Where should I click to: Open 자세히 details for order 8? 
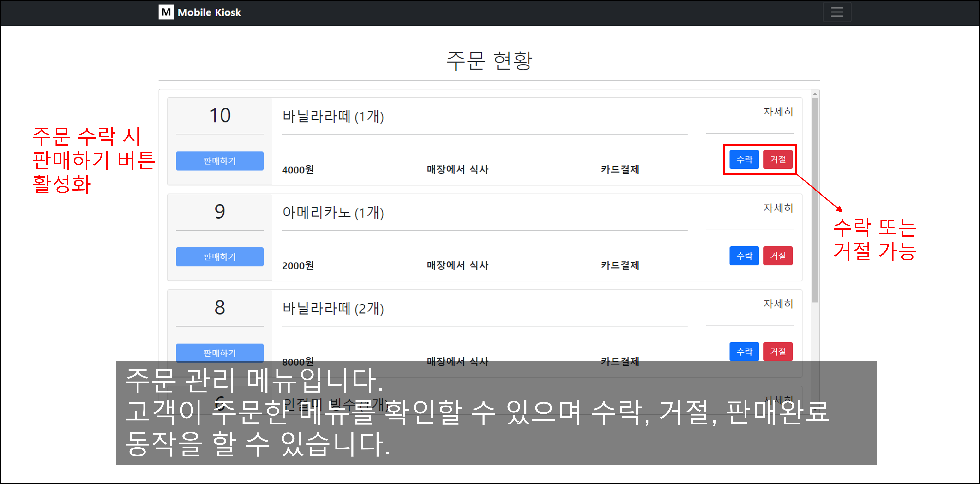click(x=778, y=304)
